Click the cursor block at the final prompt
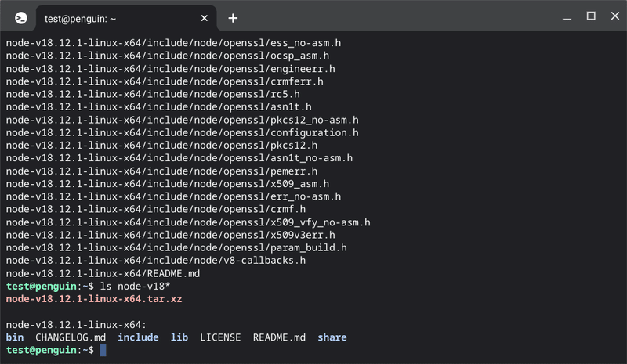The image size is (627, 364). pyautogui.click(x=103, y=350)
